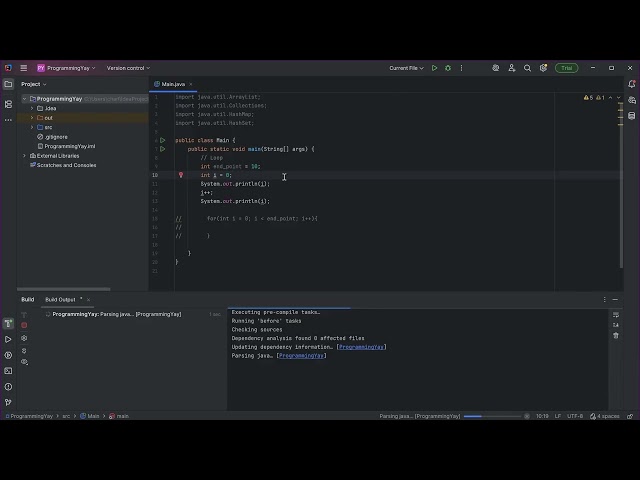Go to next highlighted problem arrow
Viewport: 640px width, 480px height.
(x=618, y=98)
